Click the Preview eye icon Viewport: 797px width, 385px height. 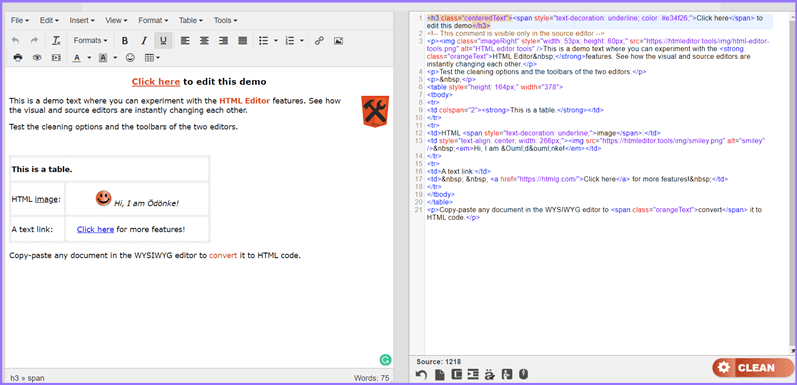37,58
